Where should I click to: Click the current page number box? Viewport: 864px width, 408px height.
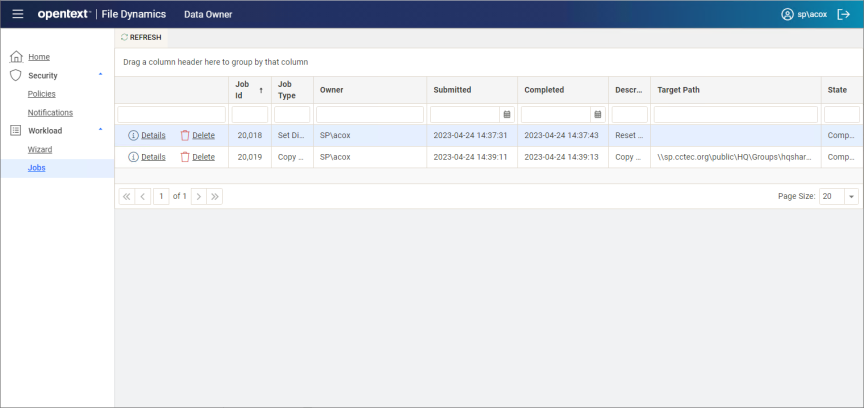tap(161, 196)
